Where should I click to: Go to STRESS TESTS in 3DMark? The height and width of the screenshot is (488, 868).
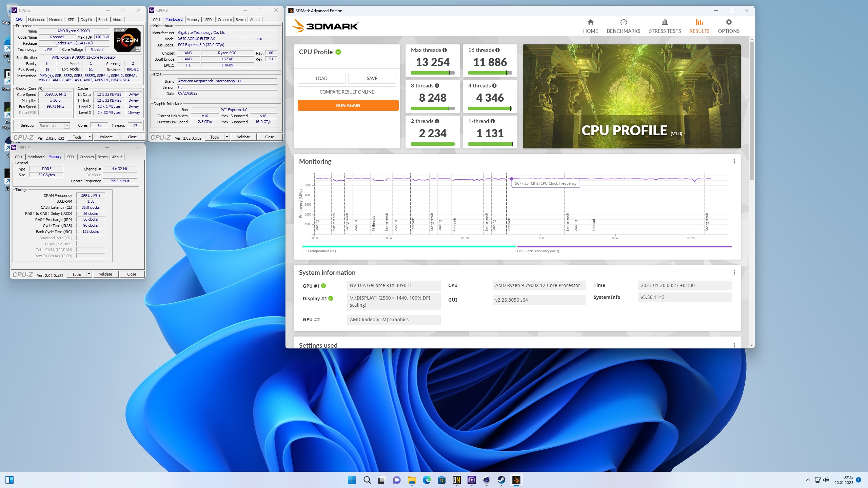[x=665, y=26]
